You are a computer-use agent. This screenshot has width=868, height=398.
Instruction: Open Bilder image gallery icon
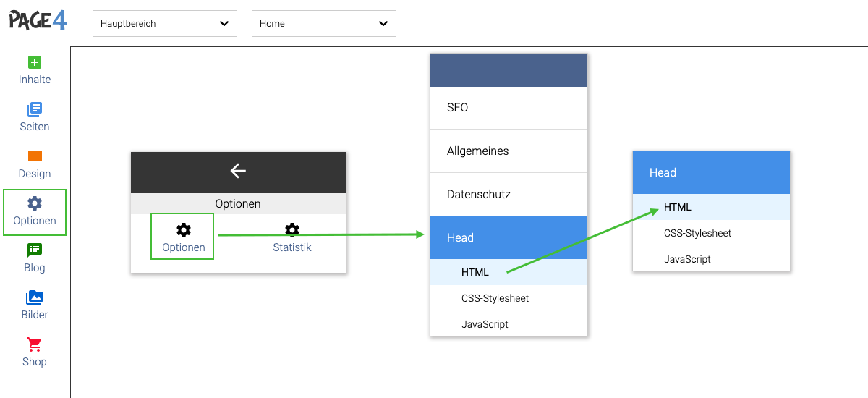(x=35, y=297)
